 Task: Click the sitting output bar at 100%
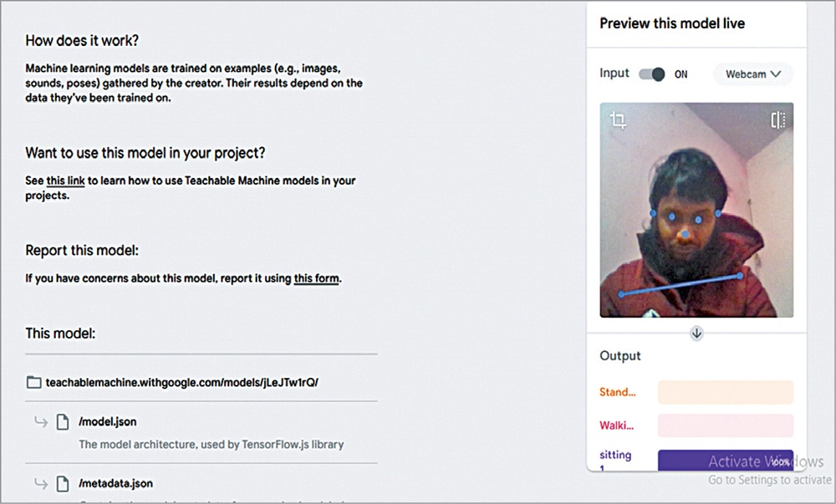click(725, 461)
